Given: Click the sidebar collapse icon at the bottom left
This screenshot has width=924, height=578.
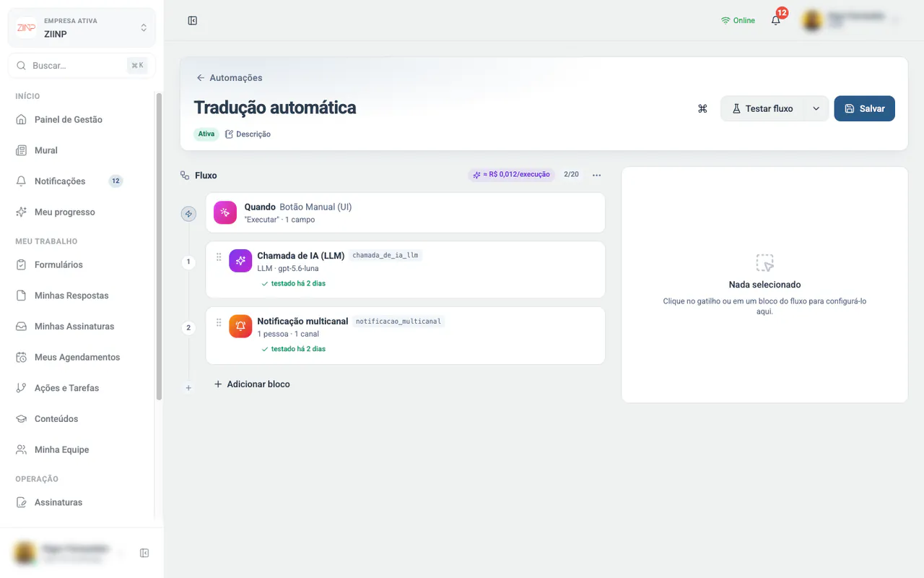Looking at the screenshot, I should click(144, 553).
